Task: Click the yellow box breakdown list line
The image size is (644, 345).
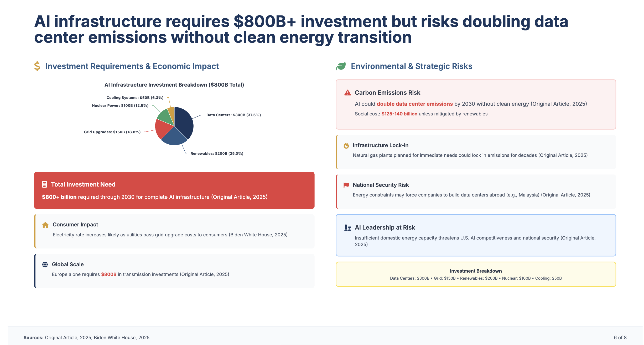Action: tap(476, 278)
